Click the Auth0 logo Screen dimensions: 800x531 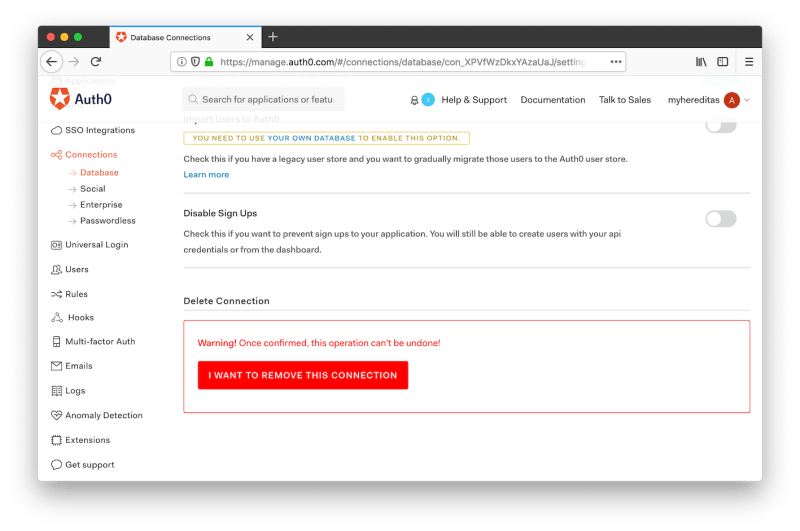click(x=81, y=99)
